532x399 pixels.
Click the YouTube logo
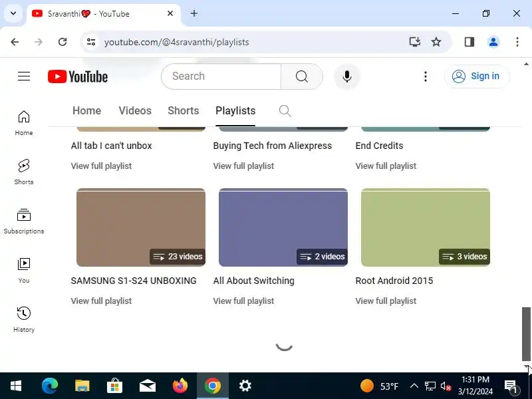(x=78, y=76)
